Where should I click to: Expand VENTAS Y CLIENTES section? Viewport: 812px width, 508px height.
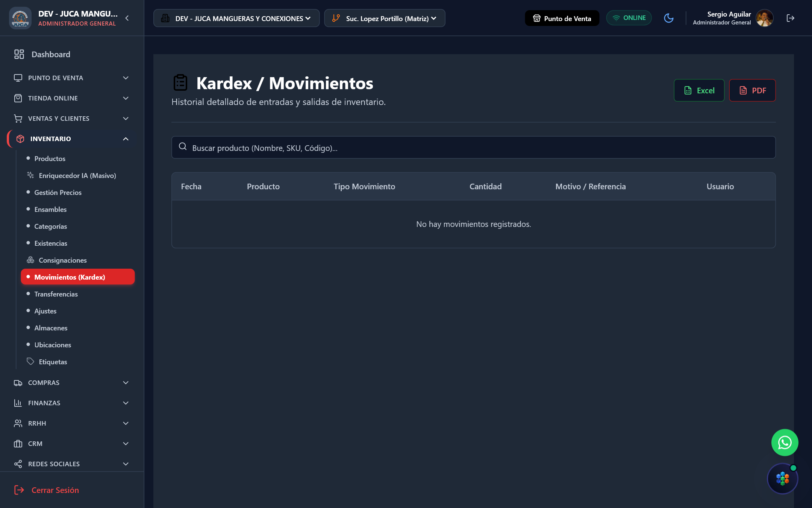(71, 119)
